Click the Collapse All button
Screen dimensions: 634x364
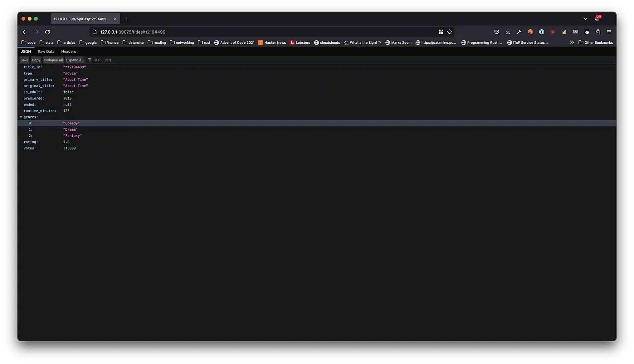[x=53, y=60]
